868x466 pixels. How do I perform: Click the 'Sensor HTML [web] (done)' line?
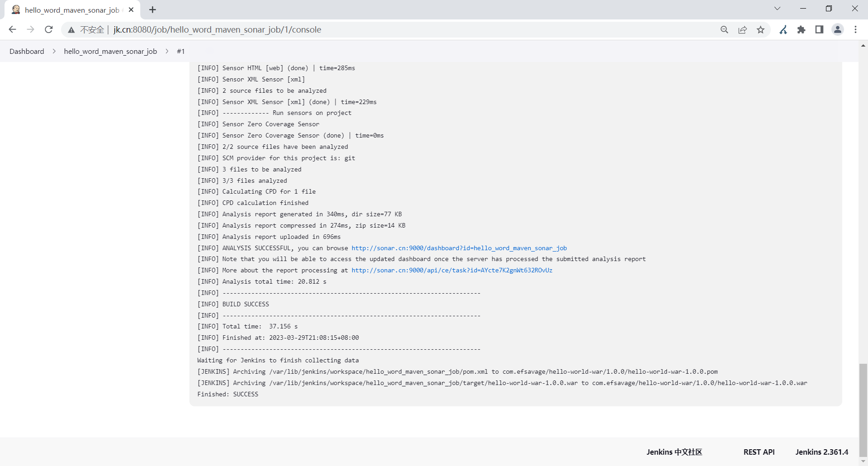276,68
